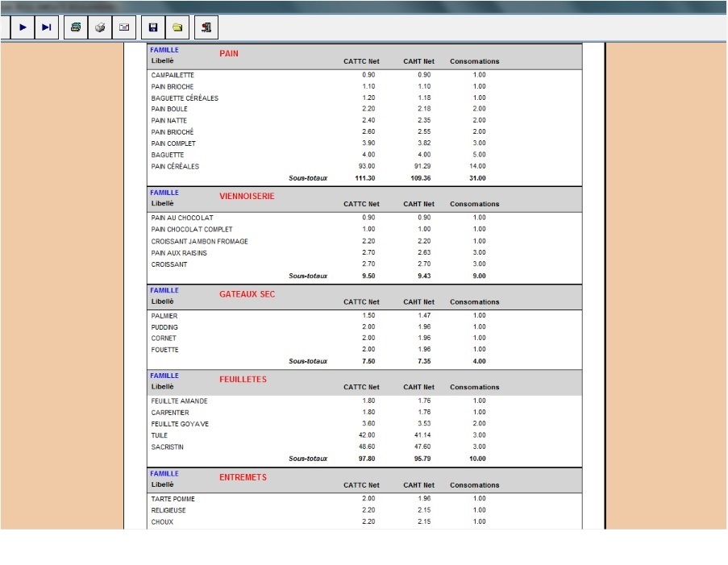Click the FOUETTE row label
This screenshot has width=728, height=565.
pos(164,350)
